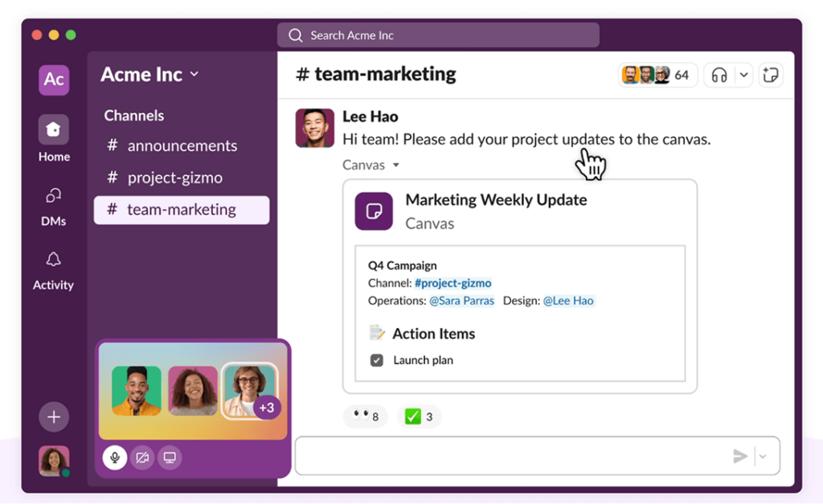Click the Acme Inc workspace icon
This screenshot has height=504, width=823.
click(54, 80)
